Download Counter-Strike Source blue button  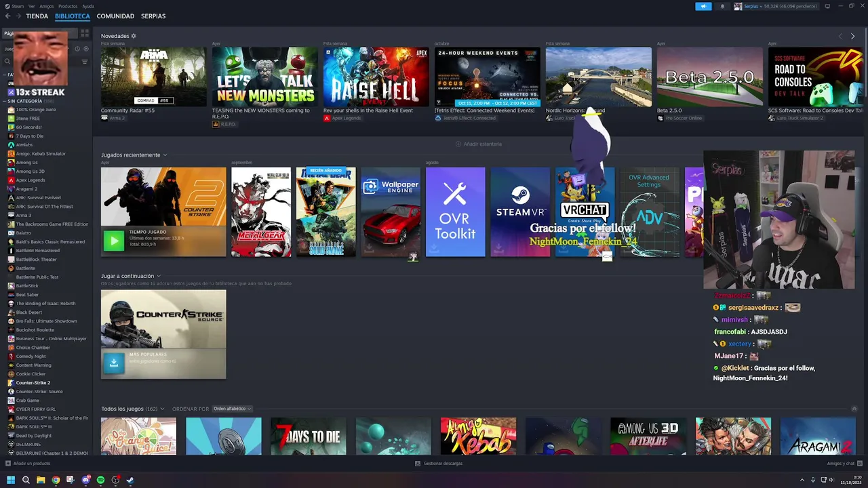coord(113,363)
